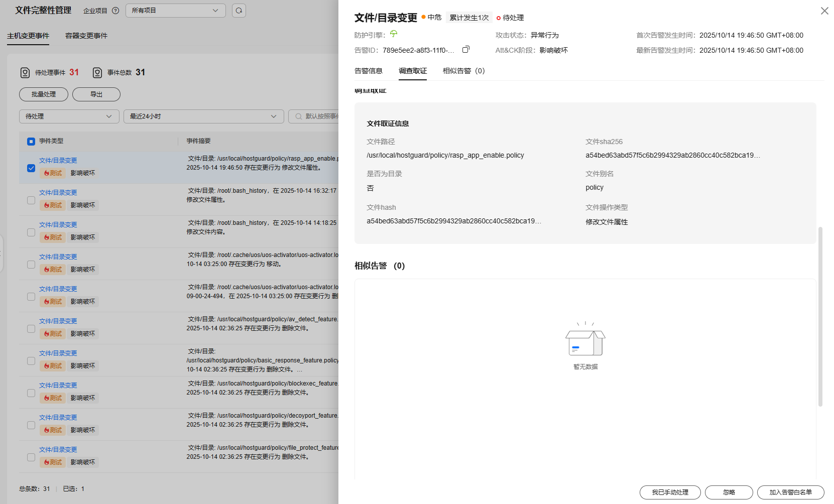The height and width of the screenshot is (504, 834).
Task: Click the 导出 export button
Action: 96,94
